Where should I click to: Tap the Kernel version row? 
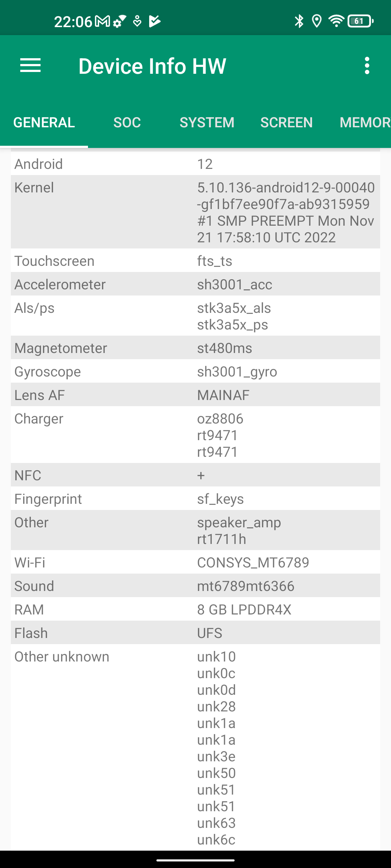coord(195,212)
